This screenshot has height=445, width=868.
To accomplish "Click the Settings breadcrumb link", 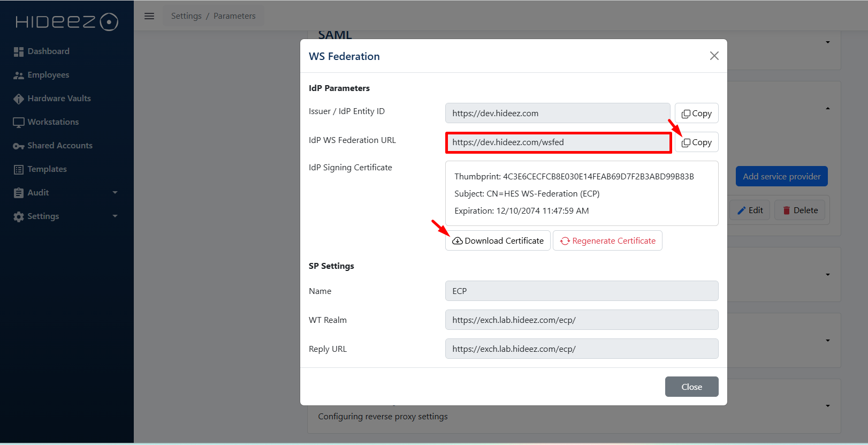I will click(186, 16).
